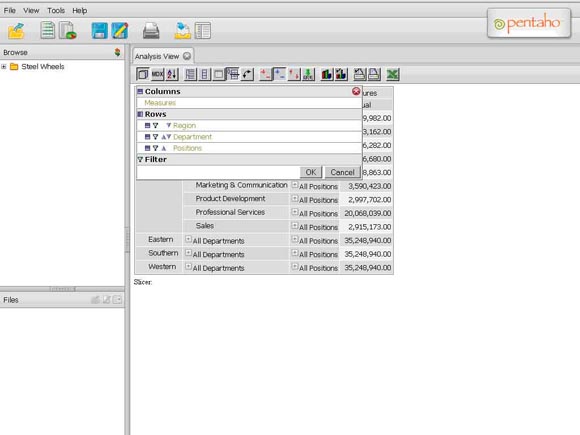The height and width of the screenshot is (435, 580).
Task: Expand All Positions for Marketing & Communication
Action: coord(294,185)
